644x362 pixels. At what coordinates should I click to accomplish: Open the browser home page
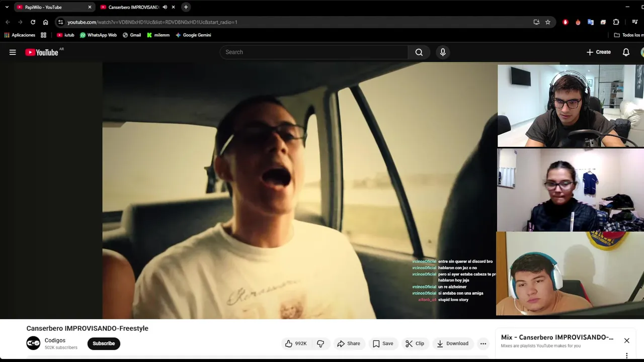pos(45,22)
